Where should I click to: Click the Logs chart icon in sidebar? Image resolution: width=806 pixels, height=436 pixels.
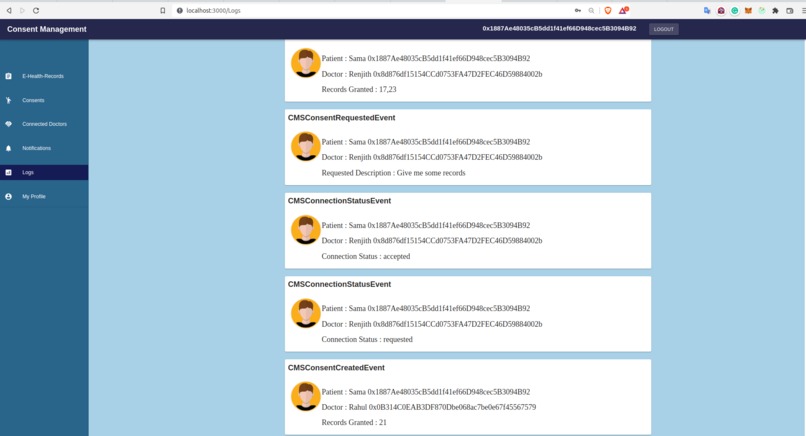8,172
